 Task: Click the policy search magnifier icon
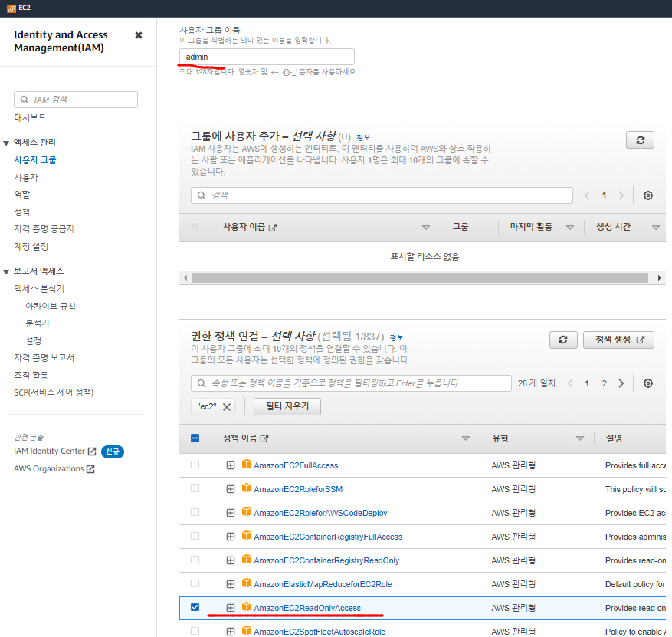(202, 383)
